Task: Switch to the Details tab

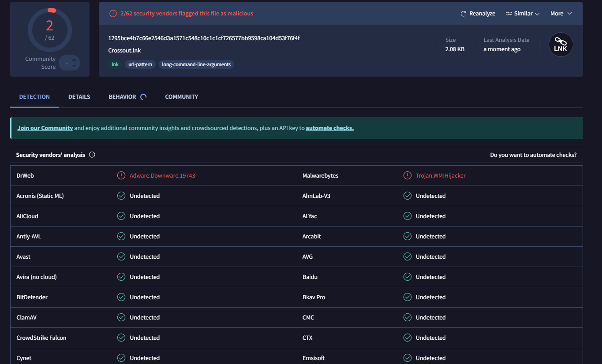Action: click(x=79, y=97)
